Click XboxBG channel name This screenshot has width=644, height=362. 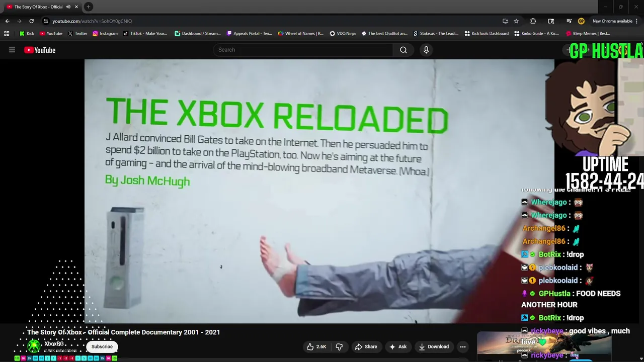click(54, 344)
